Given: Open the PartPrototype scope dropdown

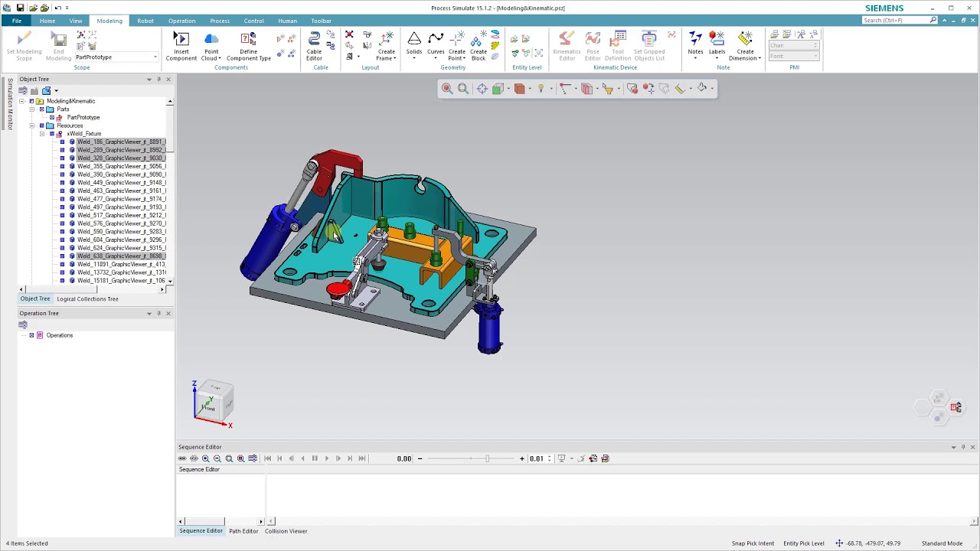Looking at the screenshot, I should point(155,57).
